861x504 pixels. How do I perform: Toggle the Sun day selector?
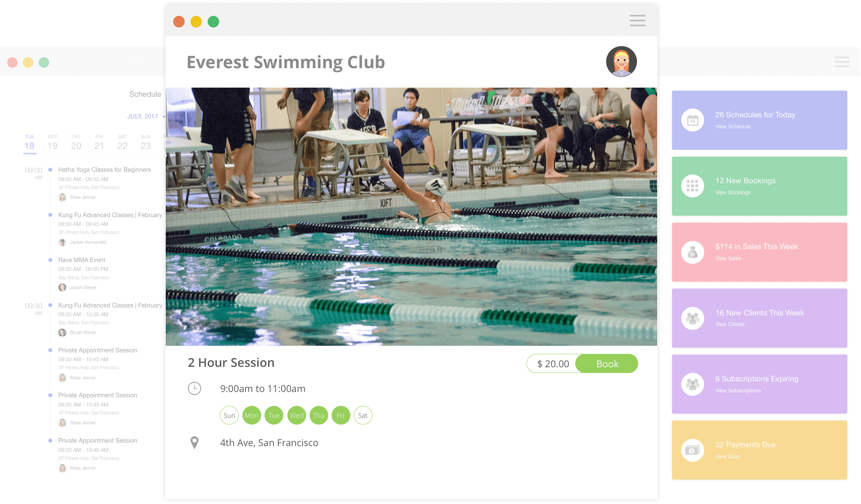pyautogui.click(x=229, y=415)
